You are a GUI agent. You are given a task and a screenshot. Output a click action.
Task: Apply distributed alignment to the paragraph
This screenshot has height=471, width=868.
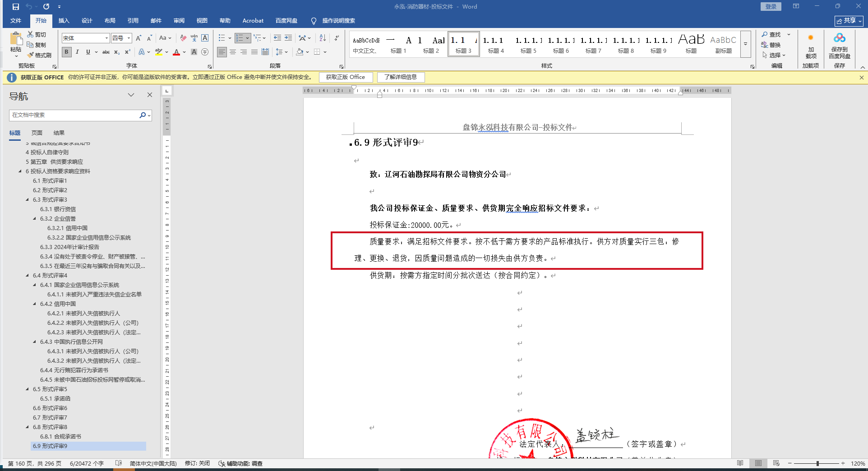coord(265,52)
